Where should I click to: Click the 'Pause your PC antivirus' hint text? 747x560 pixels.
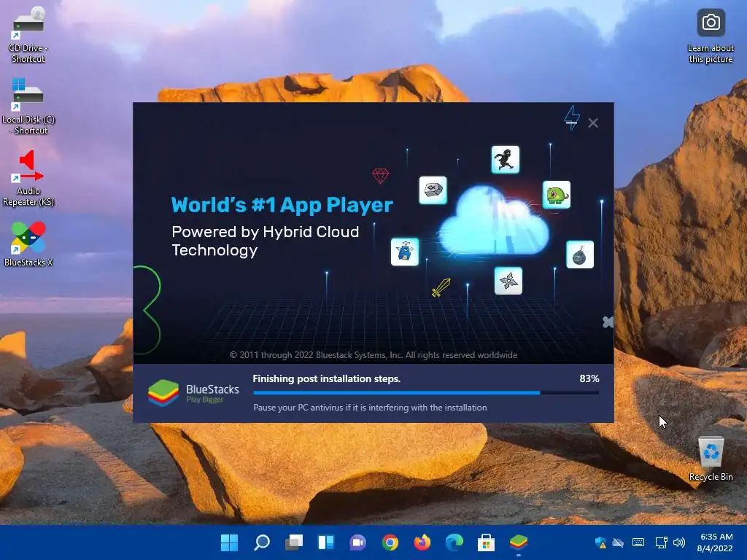coord(370,408)
